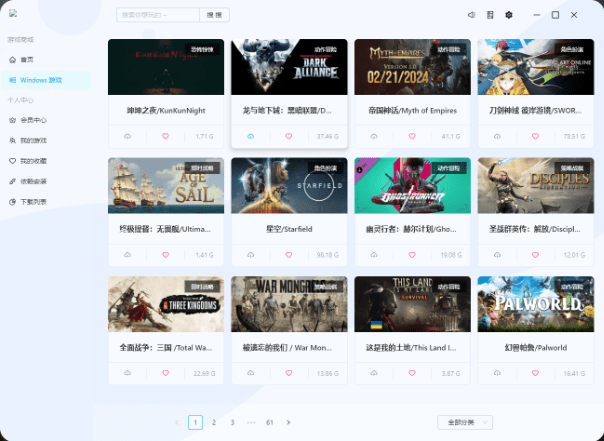Image resolution: width=604 pixels, height=441 pixels.
Task: Toggle the favorite heart for KunKunNight
Action: tap(166, 136)
